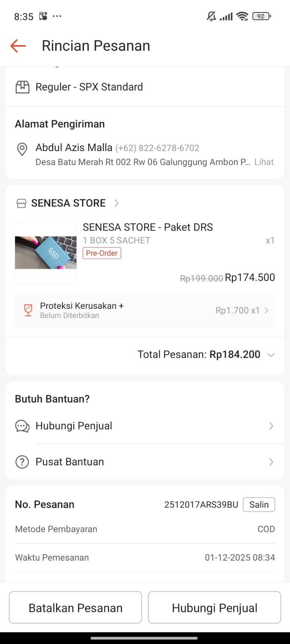
Task: Tap the delivery address location pin icon
Action: click(x=22, y=149)
